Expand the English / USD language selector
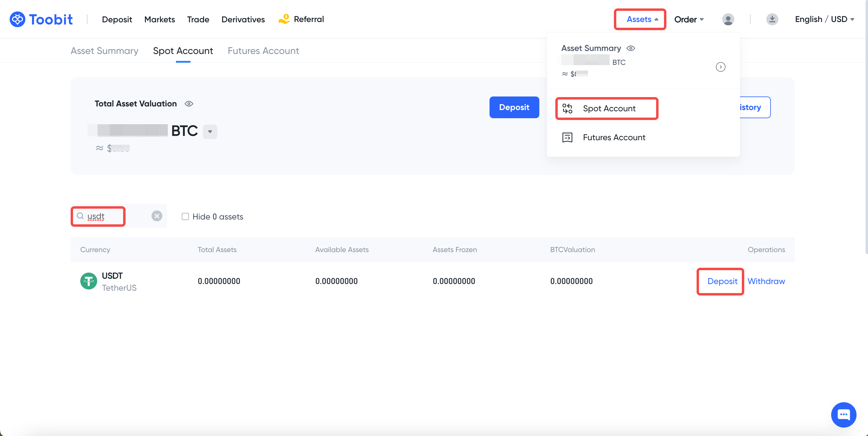Image resolution: width=868 pixels, height=436 pixels. (824, 19)
